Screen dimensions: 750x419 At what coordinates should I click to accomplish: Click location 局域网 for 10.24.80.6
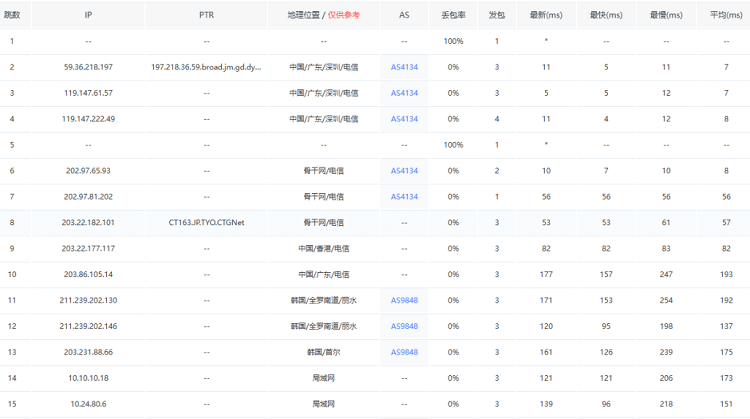click(323, 404)
